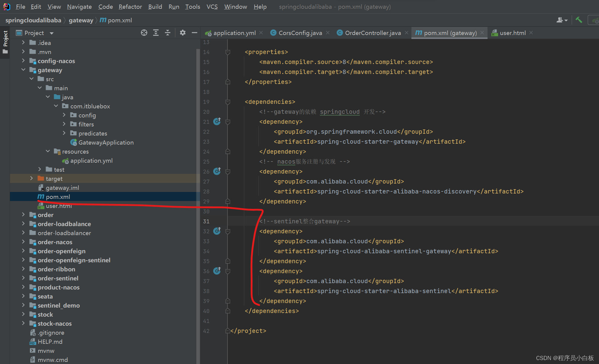
Task: Expand the filters package
Action: tap(64, 124)
